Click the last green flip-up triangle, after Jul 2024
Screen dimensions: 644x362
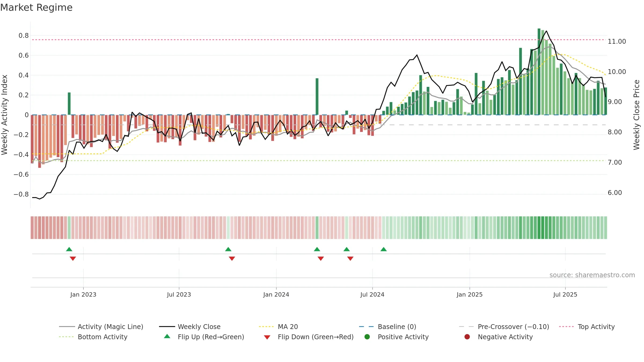(x=384, y=249)
